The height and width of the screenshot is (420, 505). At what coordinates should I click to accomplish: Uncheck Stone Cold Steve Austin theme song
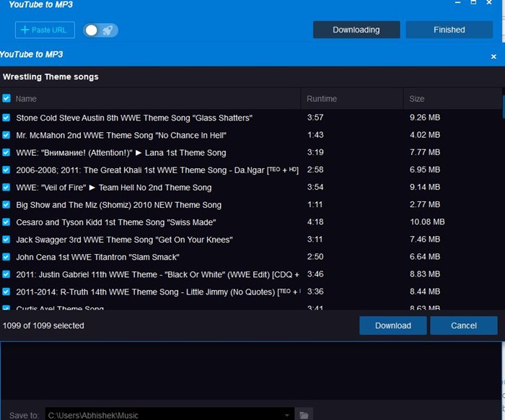coord(6,118)
